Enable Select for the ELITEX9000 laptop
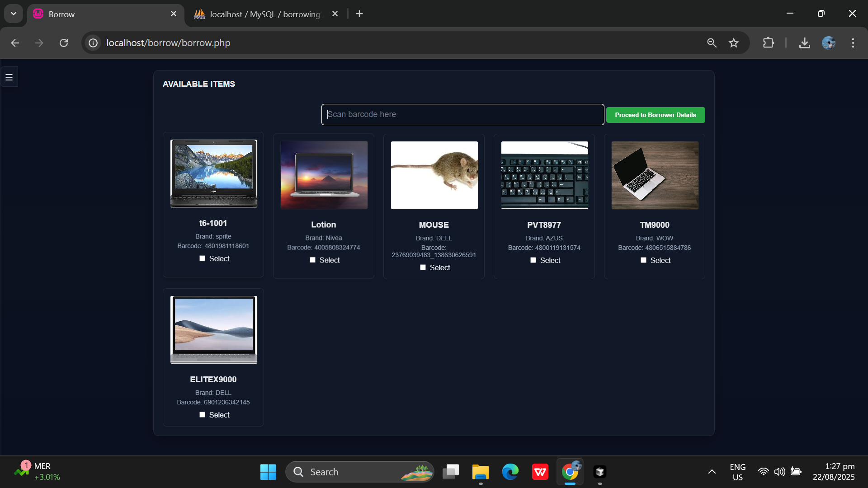This screenshot has height=488, width=868. coord(203,414)
